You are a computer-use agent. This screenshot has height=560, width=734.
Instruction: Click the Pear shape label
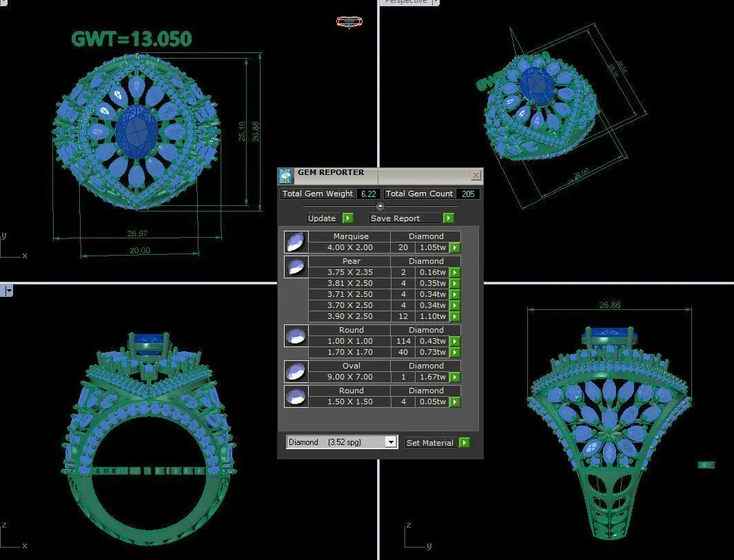(351, 261)
